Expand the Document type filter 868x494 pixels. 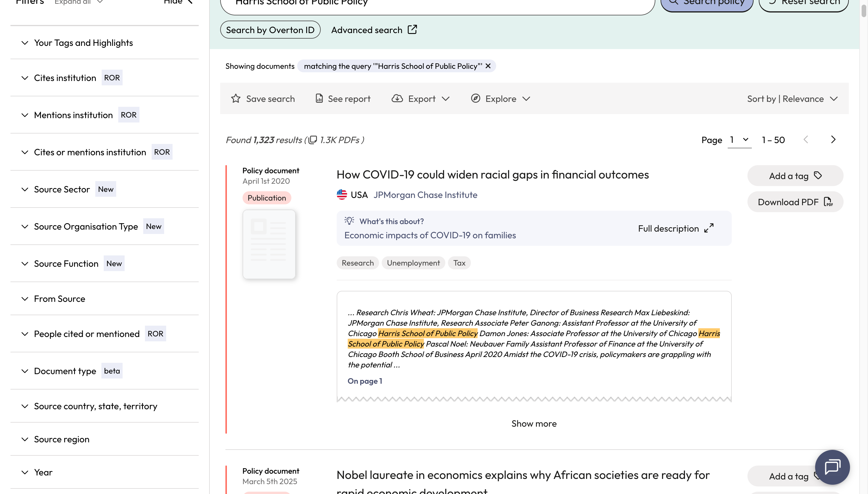point(105,371)
